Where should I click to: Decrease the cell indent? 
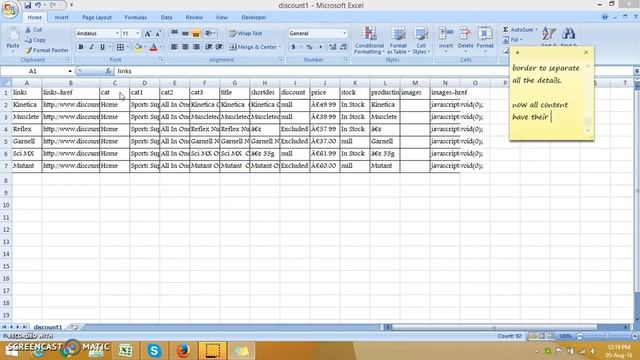[209, 47]
